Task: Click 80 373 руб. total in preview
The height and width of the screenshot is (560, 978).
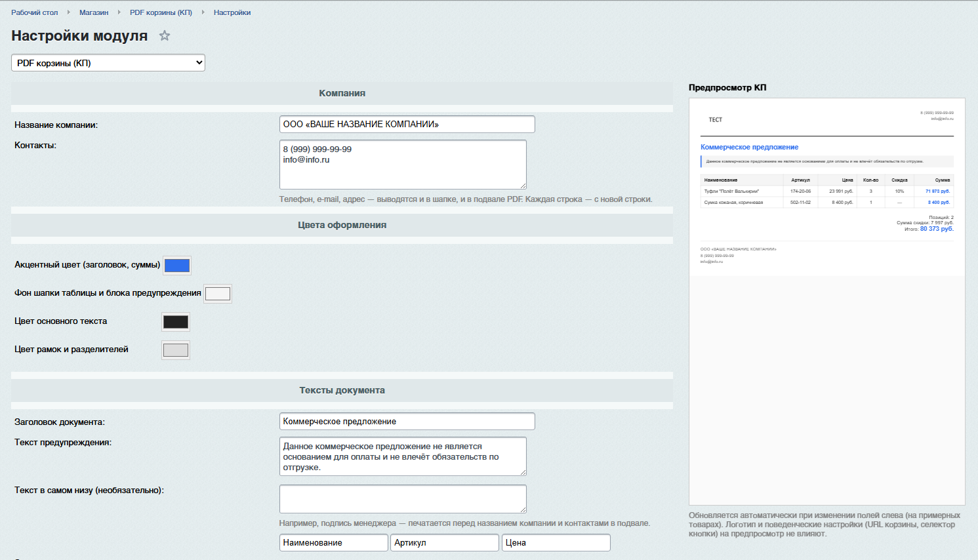Action: 937,229
